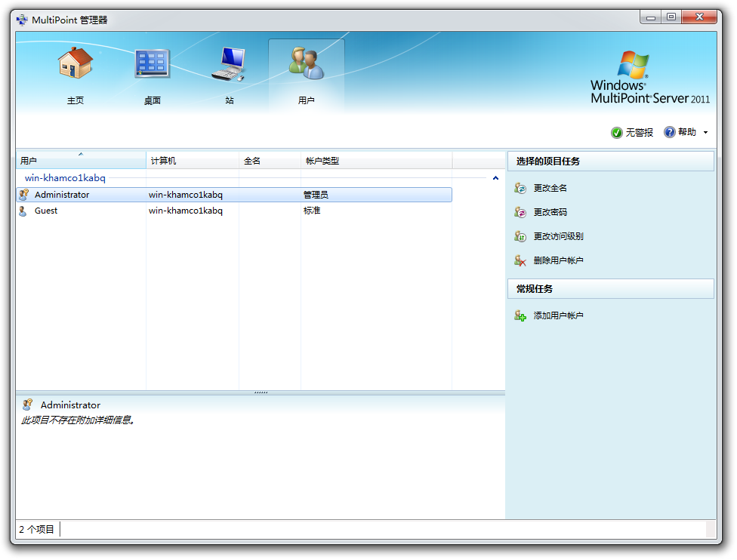Open the 主页 home house icon

point(76,63)
